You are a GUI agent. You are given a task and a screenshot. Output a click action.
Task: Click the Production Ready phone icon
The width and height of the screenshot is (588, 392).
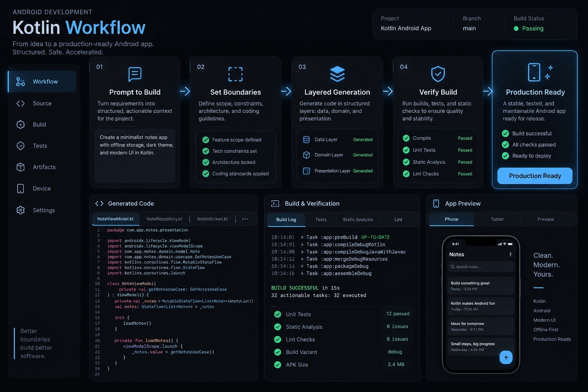(534, 72)
